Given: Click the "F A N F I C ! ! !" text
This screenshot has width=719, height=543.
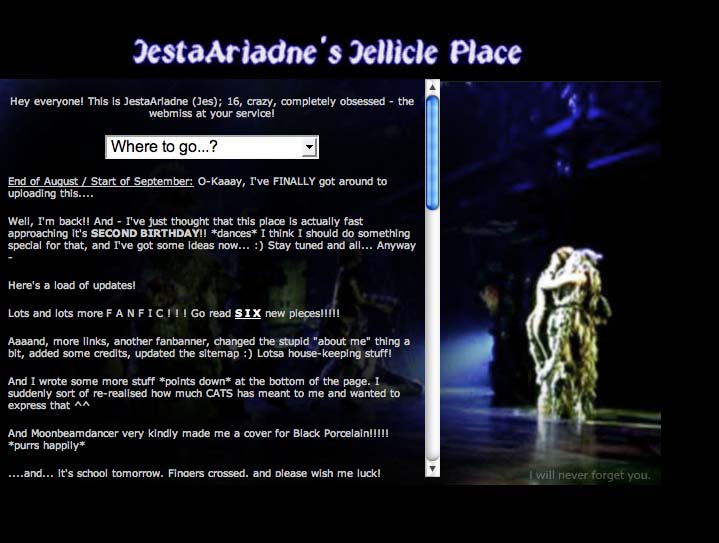Looking at the screenshot, I should tap(146, 313).
